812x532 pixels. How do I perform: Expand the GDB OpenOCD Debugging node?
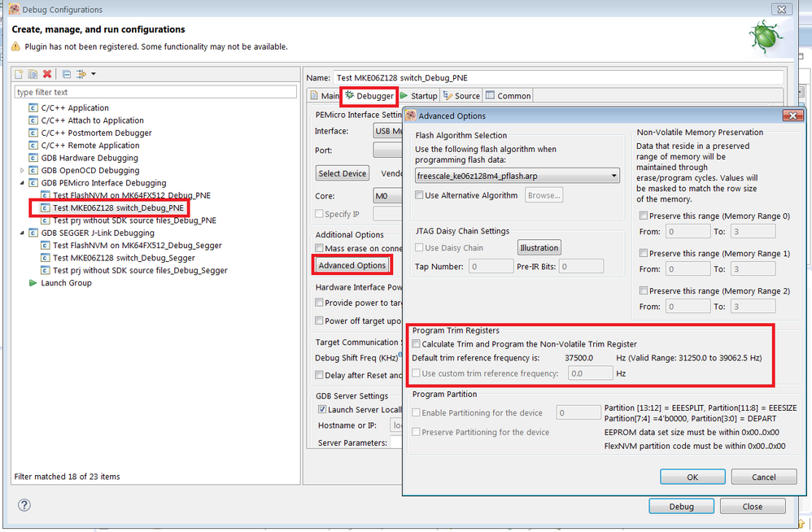[x=22, y=170]
